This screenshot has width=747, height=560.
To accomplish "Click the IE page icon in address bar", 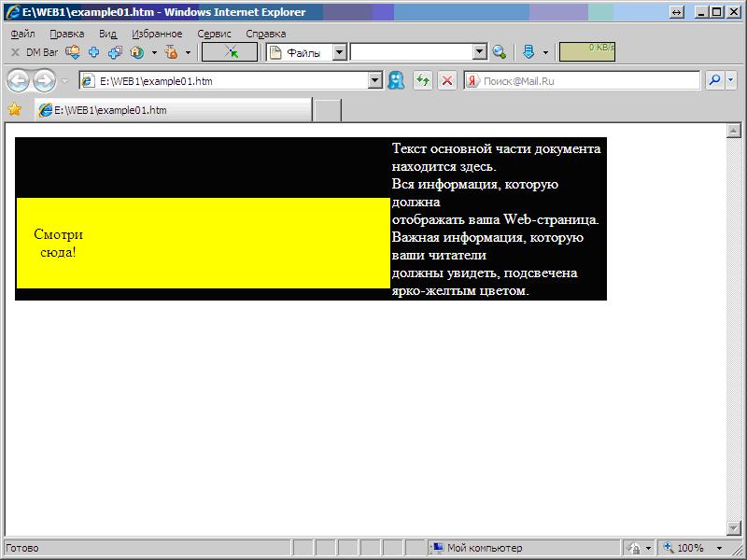I will tap(88, 81).
